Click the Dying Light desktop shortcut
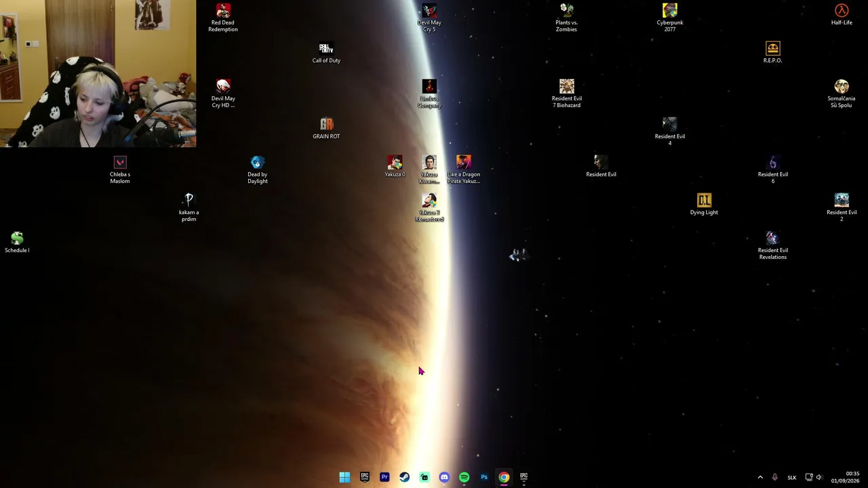Viewport: 868px width, 488px height. click(x=704, y=204)
